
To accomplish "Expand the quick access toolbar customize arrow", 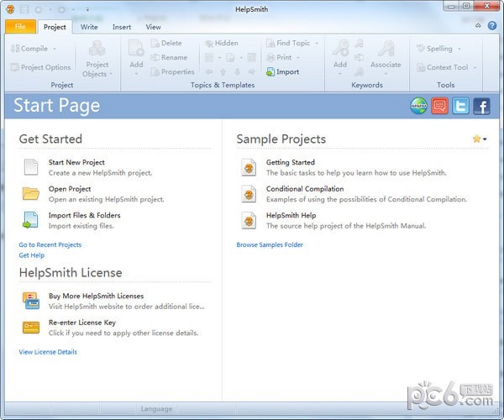I will click(87, 9).
